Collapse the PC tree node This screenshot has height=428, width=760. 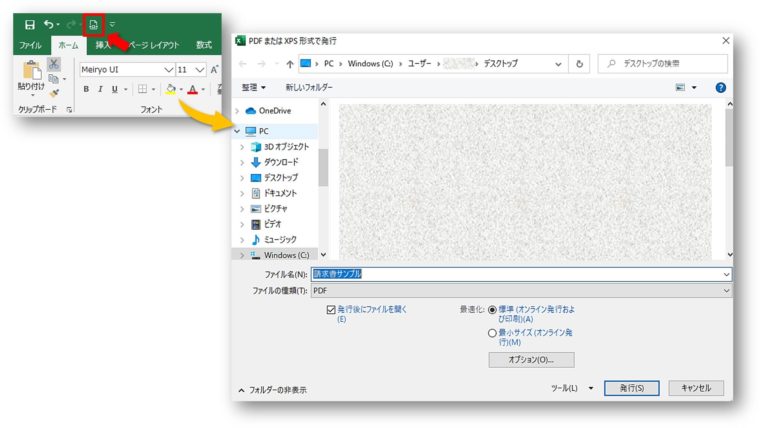click(237, 131)
